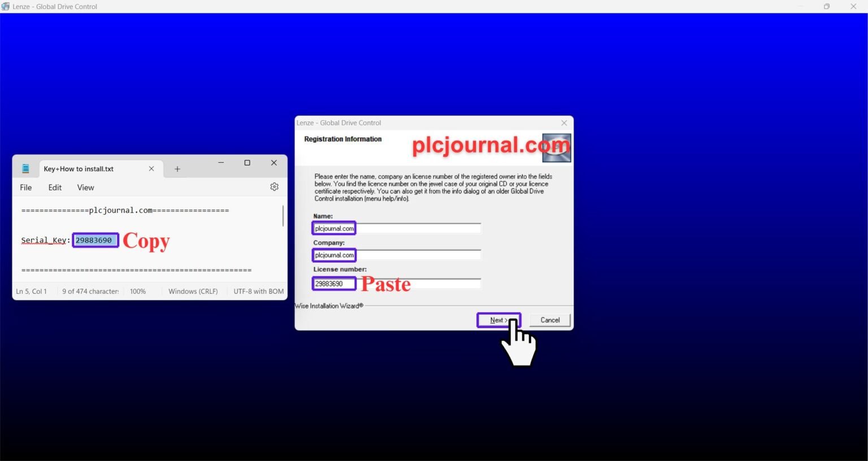Focus the Name input field

[x=418, y=228]
